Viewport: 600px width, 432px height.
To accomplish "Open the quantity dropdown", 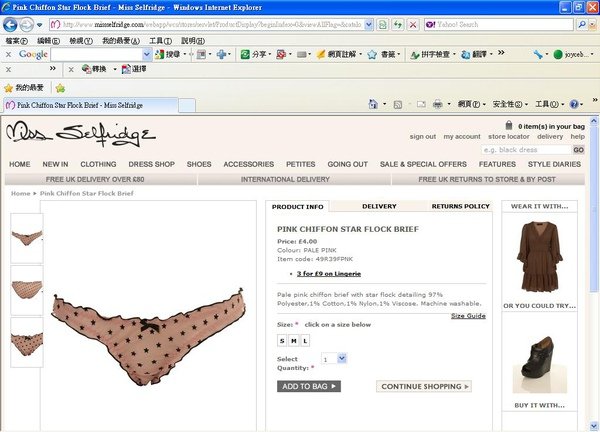I will (x=342, y=358).
